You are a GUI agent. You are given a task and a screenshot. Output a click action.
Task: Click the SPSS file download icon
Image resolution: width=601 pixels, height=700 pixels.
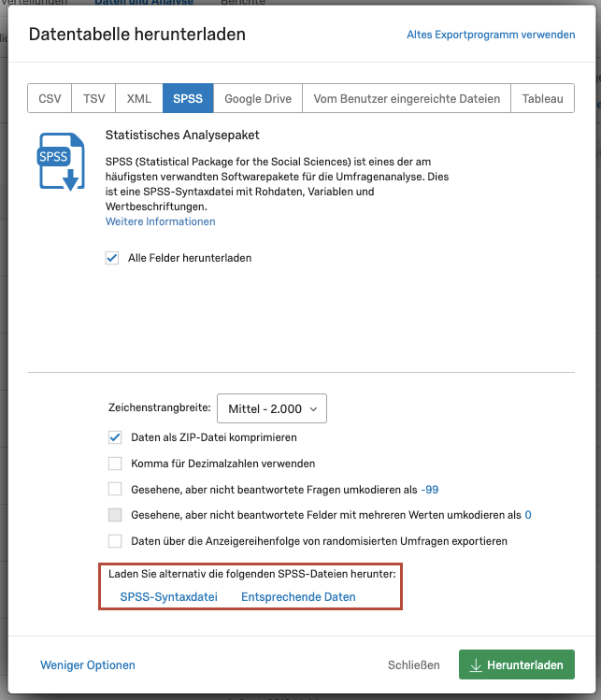61,162
